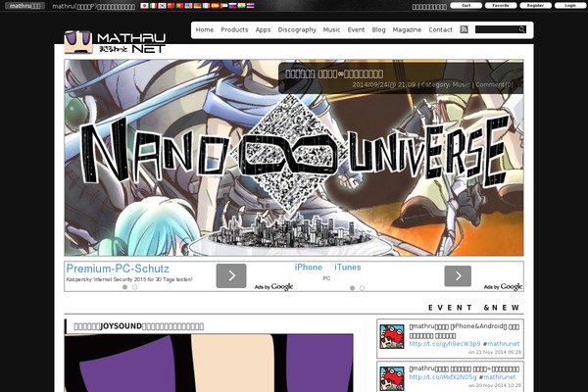Viewport: 588px width, 392px height.
Task: Click the 'on 20 Nov 2014 10:28' timestamp
Action: tap(495, 385)
